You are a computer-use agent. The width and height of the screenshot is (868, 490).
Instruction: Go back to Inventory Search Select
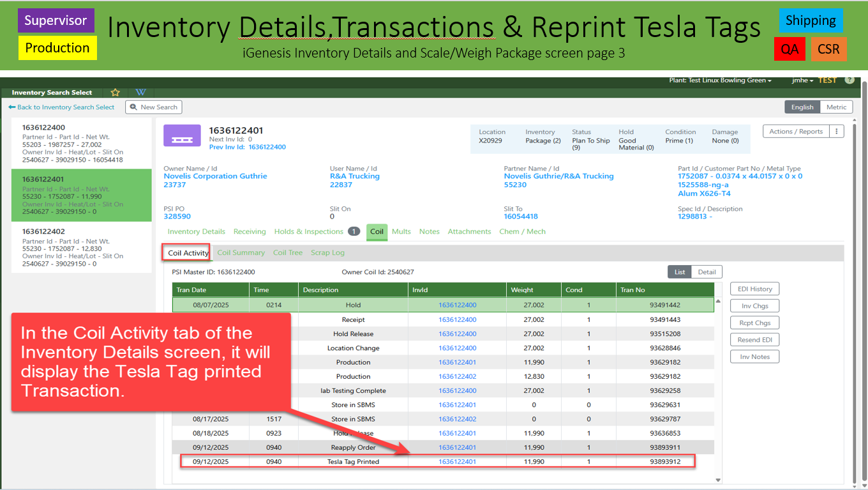(61, 107)
